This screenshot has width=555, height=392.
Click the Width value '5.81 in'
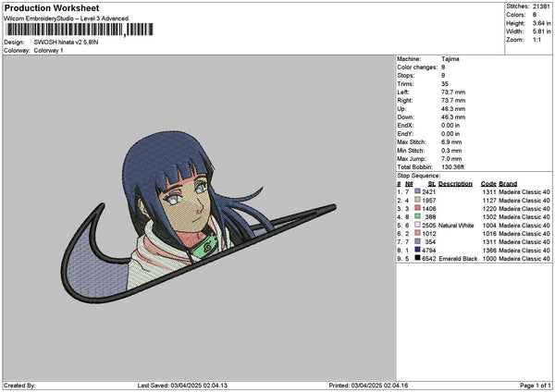[x=541, y=31]
